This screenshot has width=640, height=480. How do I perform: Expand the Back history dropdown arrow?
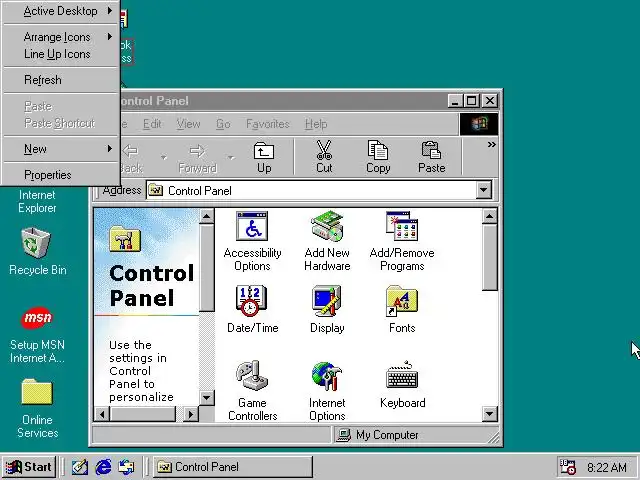coord(163,157)
